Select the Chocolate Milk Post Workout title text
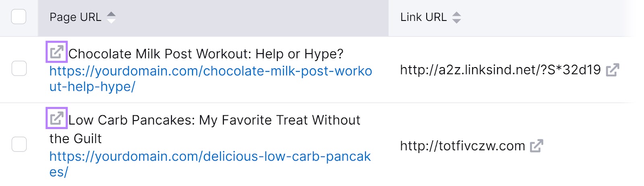 (206, 54)
